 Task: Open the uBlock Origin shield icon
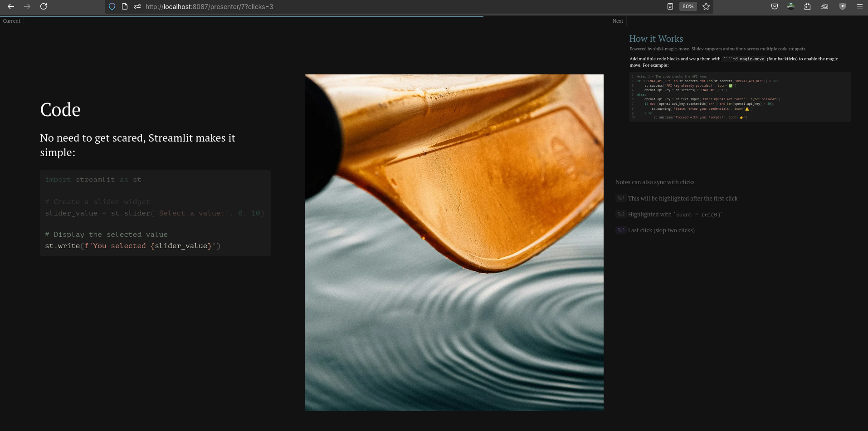click(843, 6)
